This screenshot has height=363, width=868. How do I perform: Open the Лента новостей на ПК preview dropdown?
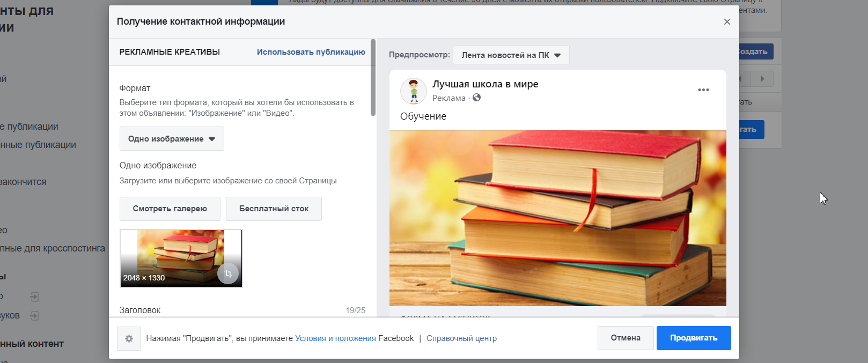511,55
